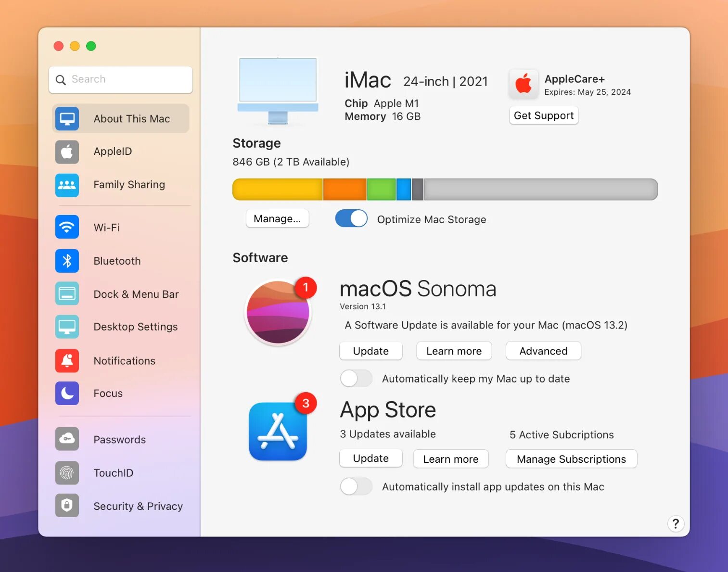Viewport: 728px width, 572px height.
Task: Select the Wi-Fi signal icon
Action: tap(67, 227)
